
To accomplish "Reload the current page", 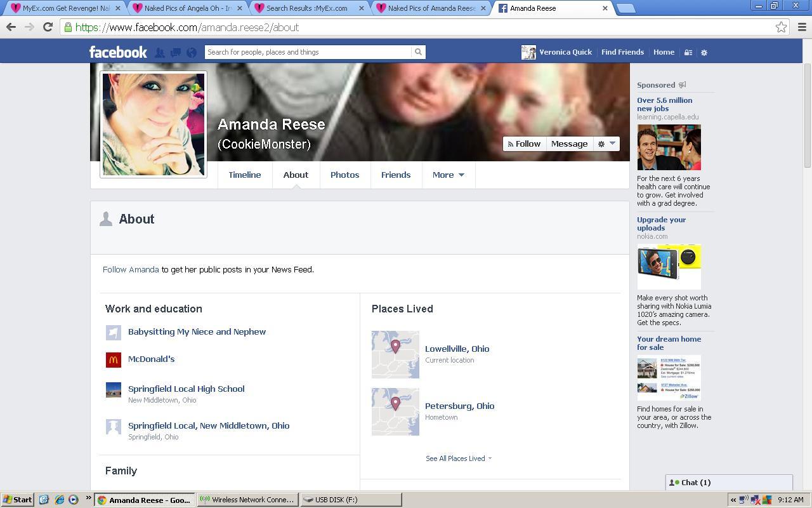I will click(48, 27).
